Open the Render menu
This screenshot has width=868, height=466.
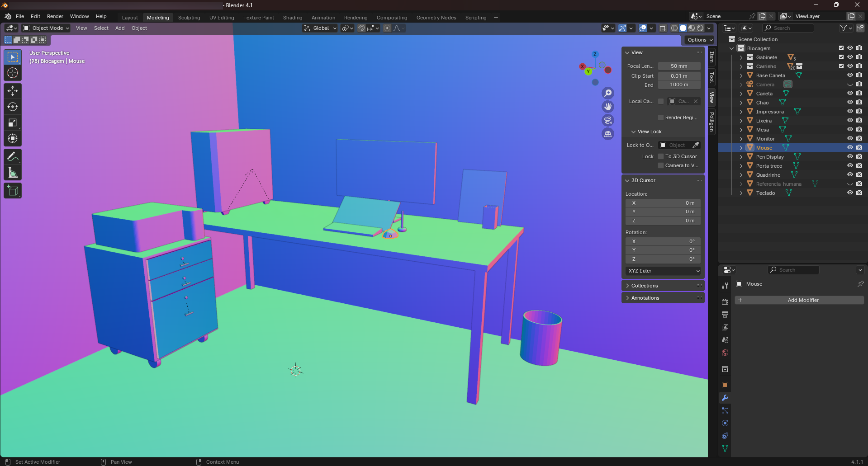pos(55,16)
